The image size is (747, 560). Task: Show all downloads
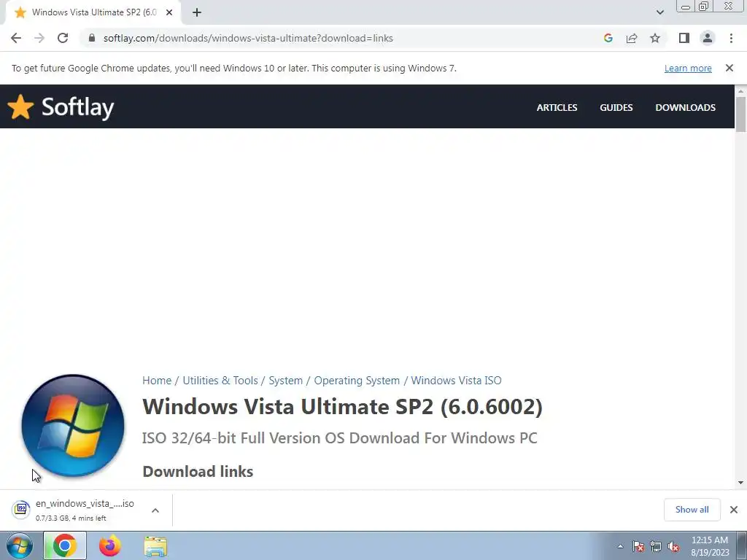click(x=692, y=510)
